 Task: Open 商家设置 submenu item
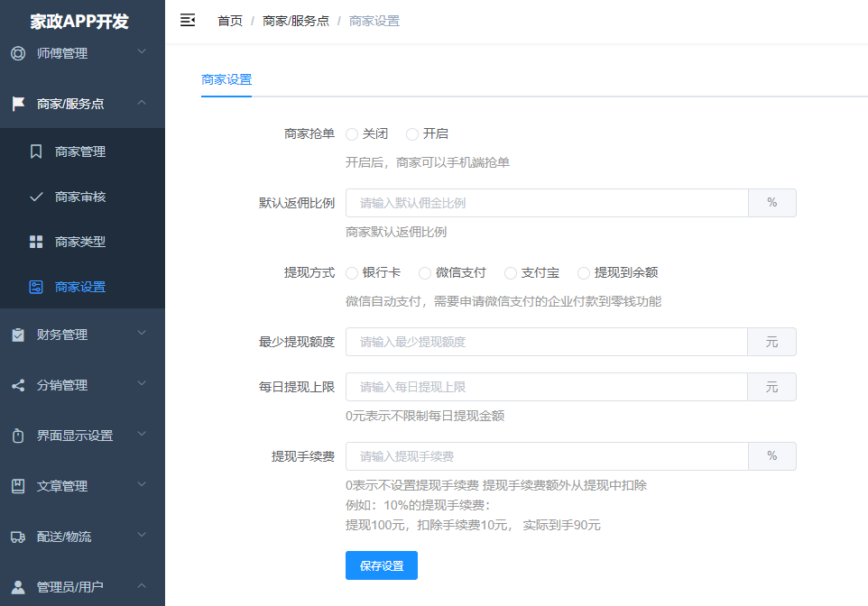pos(82,287)
